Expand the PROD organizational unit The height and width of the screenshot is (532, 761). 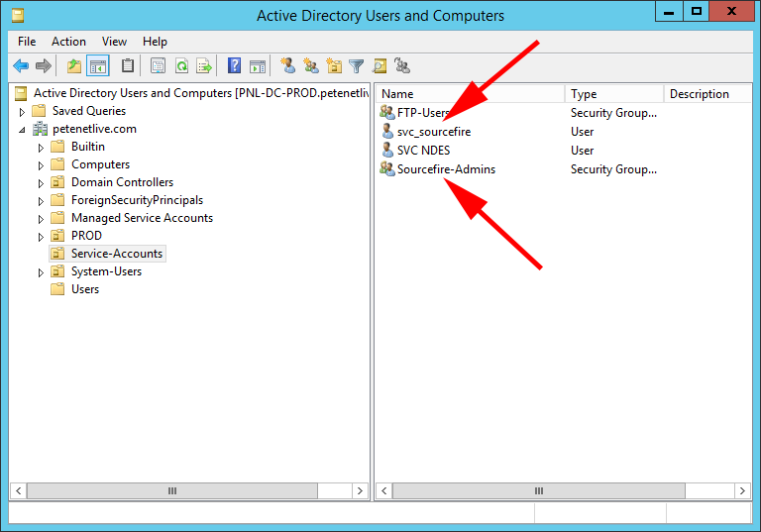click(41, 237)
